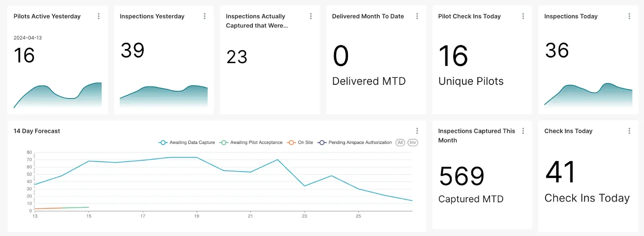Click the Inspections Yesterday sparkline chart
The height and width of the screenshot is (236, 644).
pos(164,96)
